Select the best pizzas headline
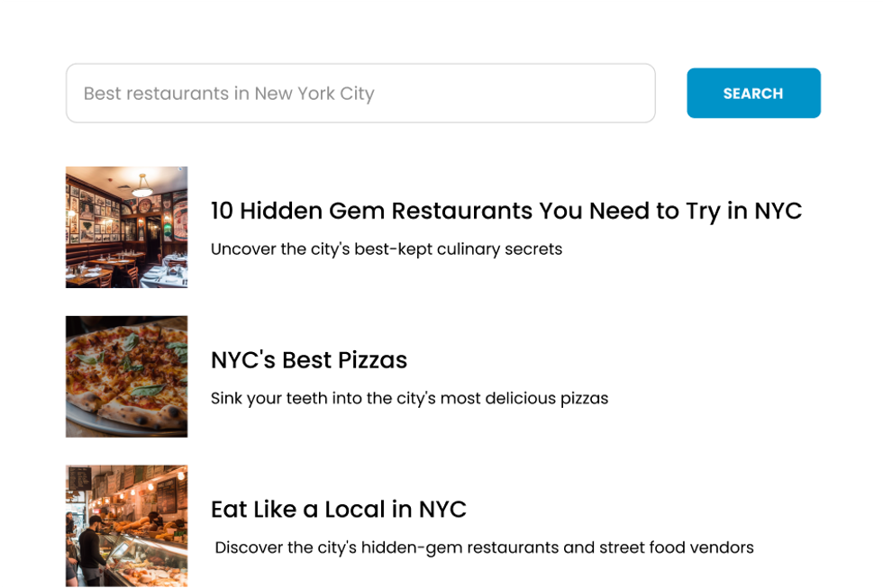This screenshot has width=883, height=588. pos(309,360)
